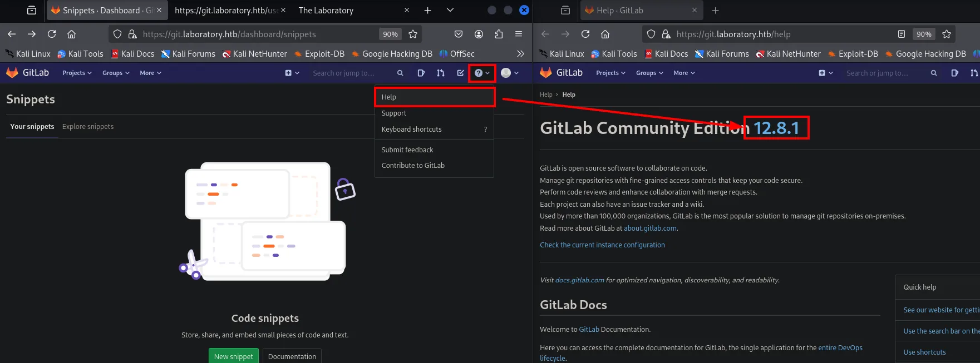Open a new tab in the left browser
980x363 pixels.
(427, 11)
